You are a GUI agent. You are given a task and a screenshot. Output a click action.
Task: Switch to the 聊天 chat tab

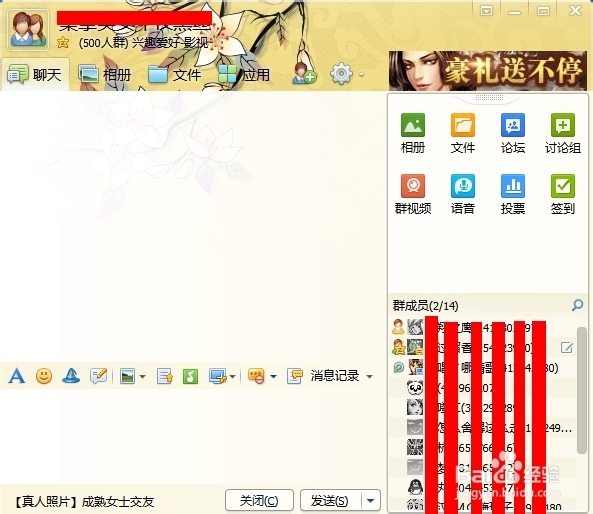pos(35,75)
